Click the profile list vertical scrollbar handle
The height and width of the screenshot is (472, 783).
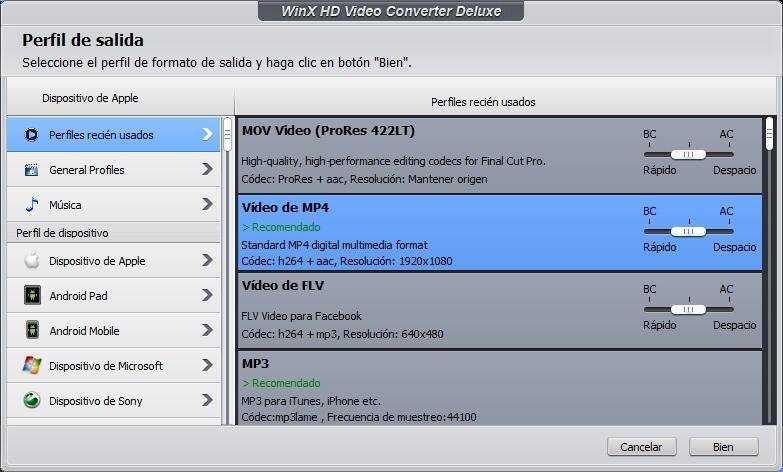click(x=770, y=133)
